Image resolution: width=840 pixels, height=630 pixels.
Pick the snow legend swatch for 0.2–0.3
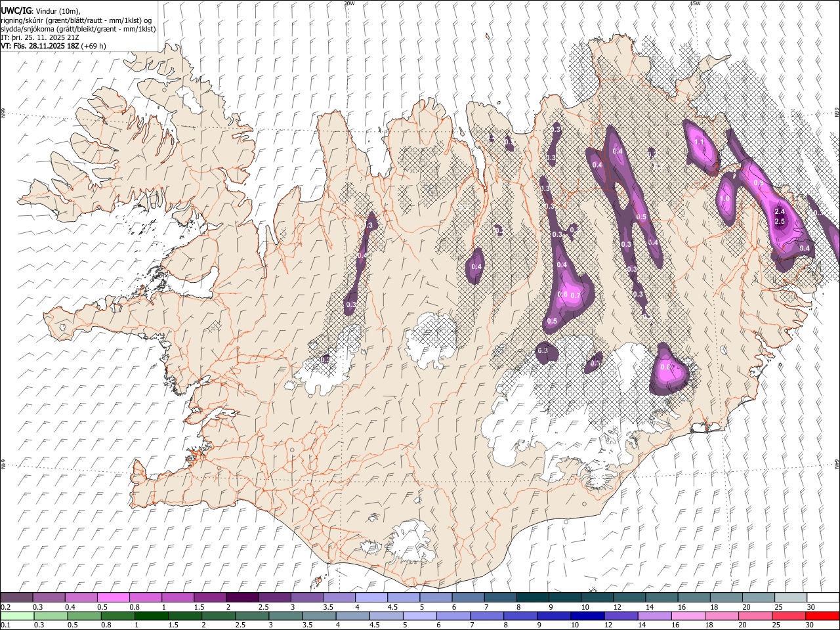[x=16, y=597]
